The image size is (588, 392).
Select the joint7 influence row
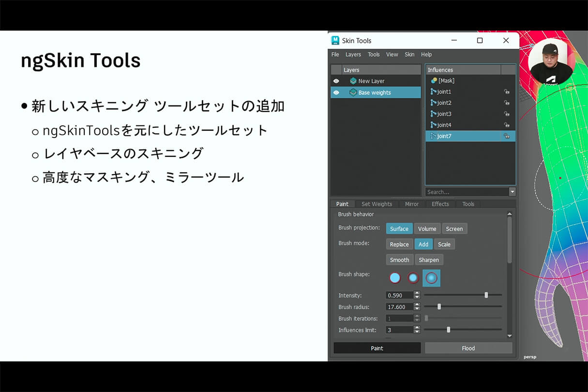(470, 136)
